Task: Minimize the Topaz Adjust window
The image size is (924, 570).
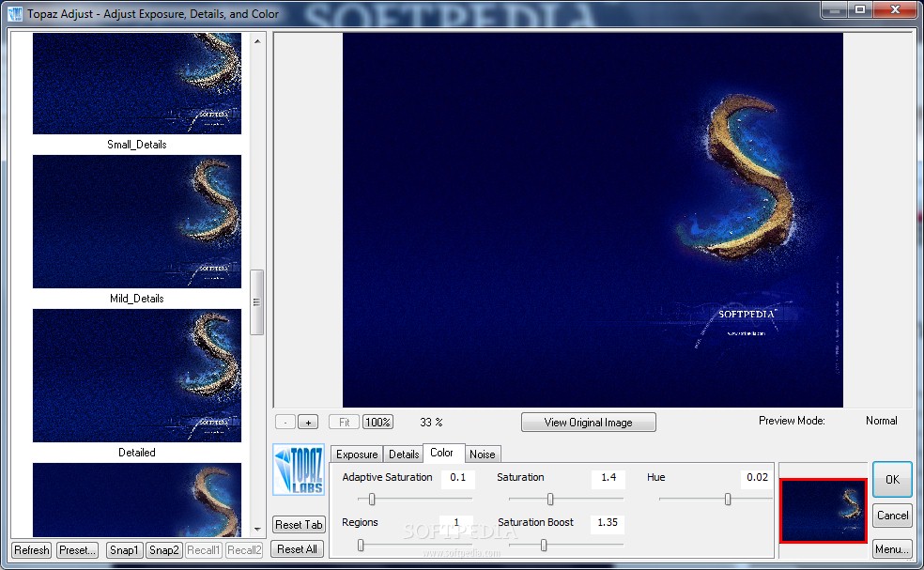Action: 835,10
